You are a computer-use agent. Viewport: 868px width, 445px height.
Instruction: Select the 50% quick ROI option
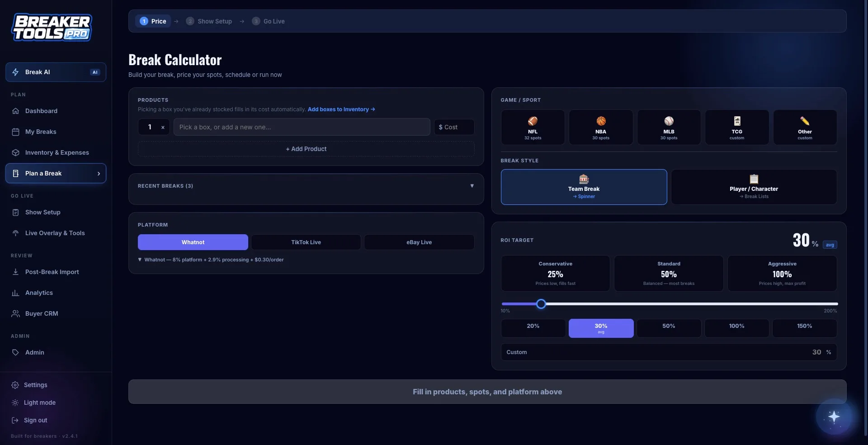click(669, 328)
